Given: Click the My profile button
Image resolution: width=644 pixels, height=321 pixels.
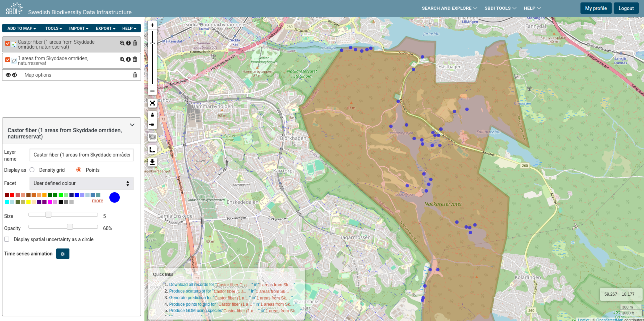Looking at the screenshot, I should (x=596, y=8).
